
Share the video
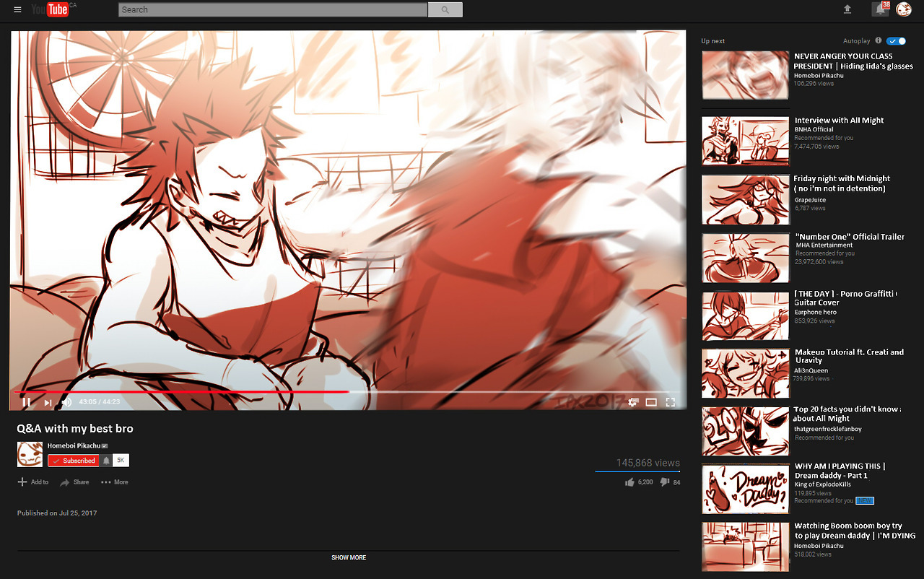pyautogui.click(x=74, y=482)
